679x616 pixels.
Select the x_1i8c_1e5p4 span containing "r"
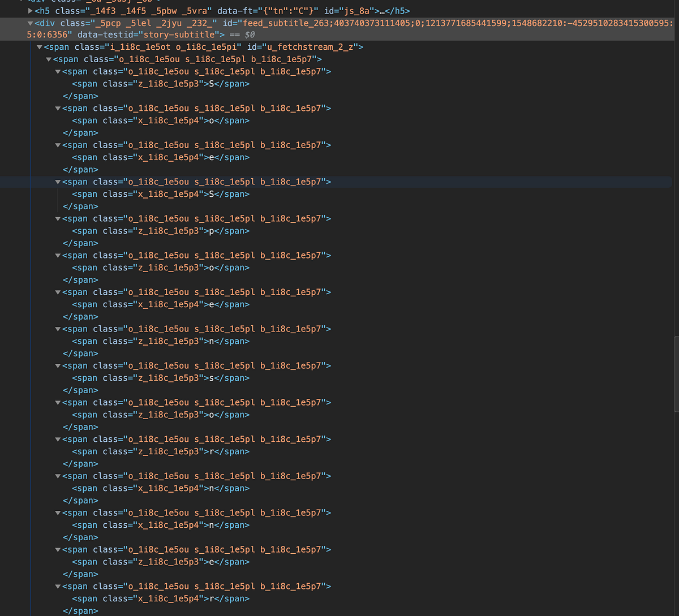161,598
